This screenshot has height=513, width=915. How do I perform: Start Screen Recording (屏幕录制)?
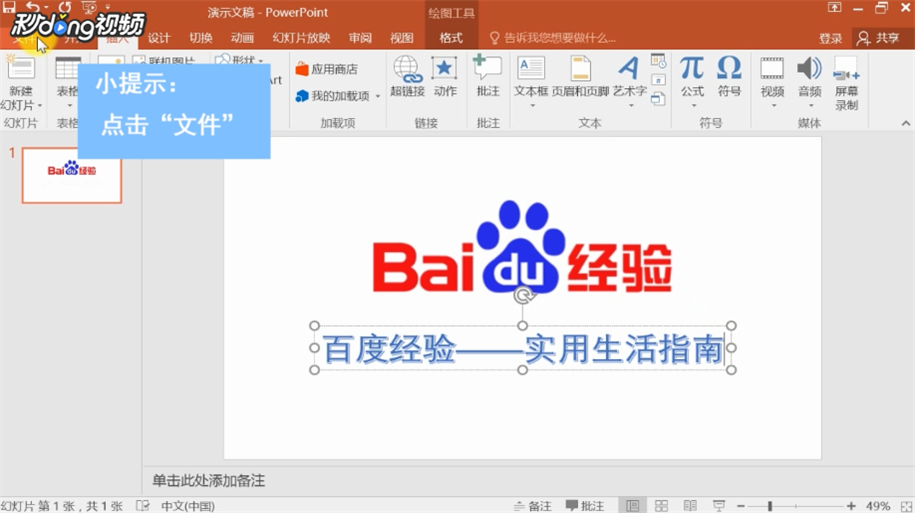[846, 83]
